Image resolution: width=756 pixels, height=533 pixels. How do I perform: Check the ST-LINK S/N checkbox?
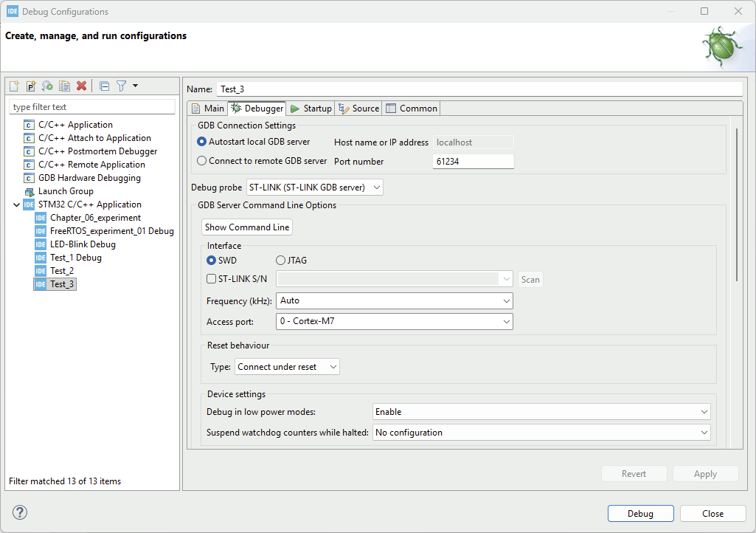click(210, 278)
